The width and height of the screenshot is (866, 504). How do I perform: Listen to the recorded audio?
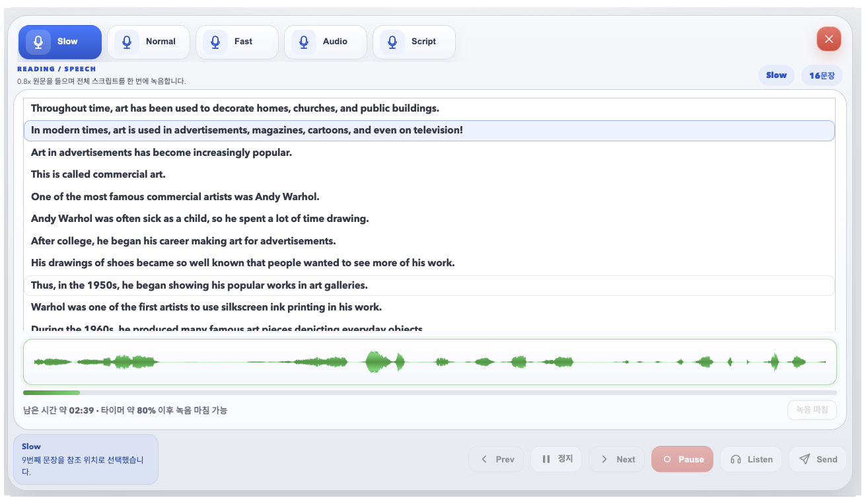pos(751,459)
